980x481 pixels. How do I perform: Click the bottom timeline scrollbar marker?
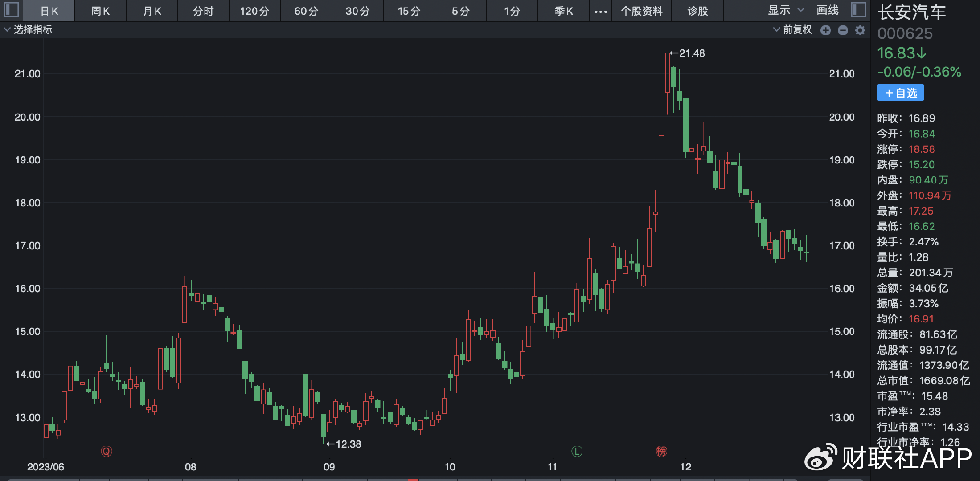(x=413, y=480)
